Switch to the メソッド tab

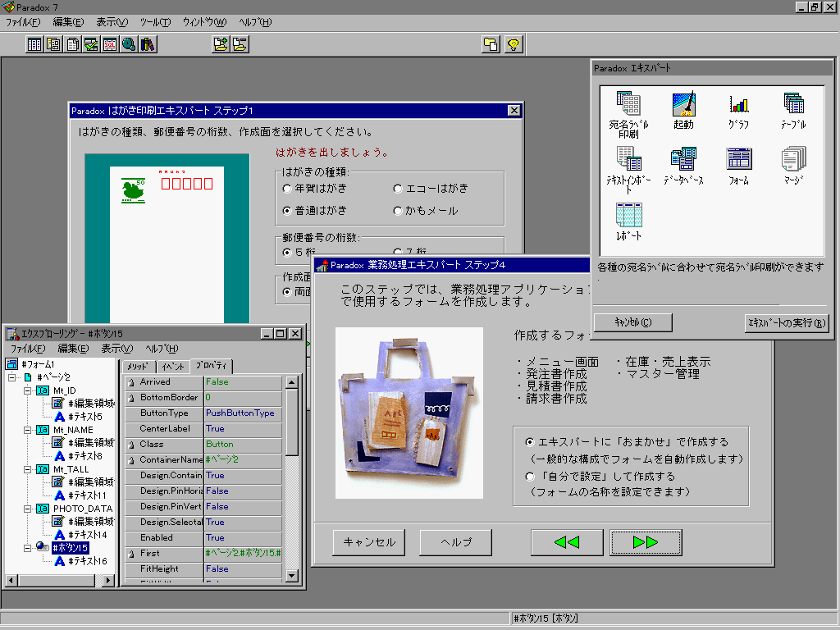coord(138,367)
